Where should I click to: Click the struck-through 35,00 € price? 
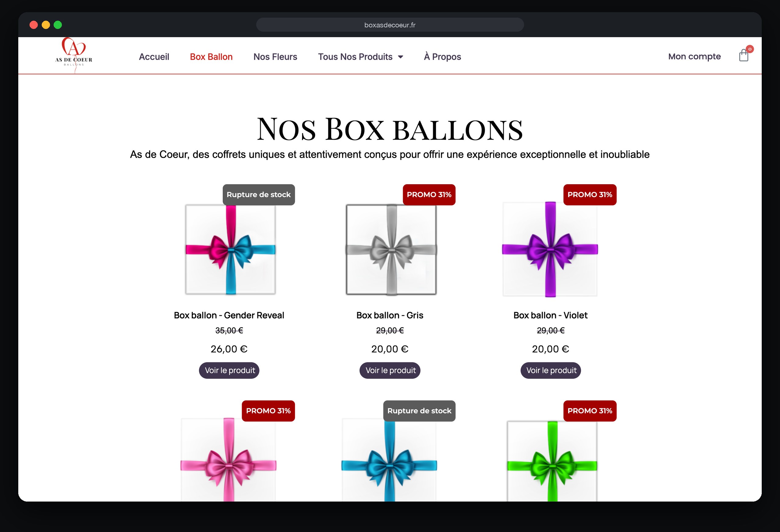click(229, 330)
